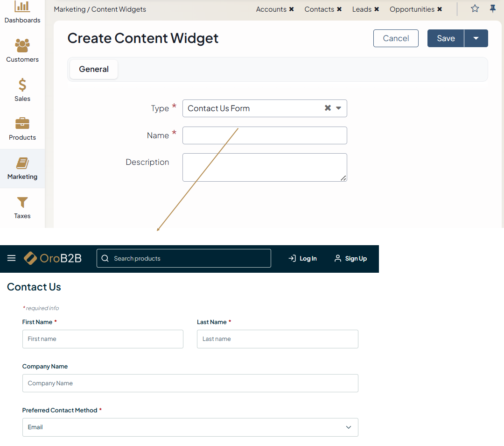Click the widget Name input field

[265, 135]
